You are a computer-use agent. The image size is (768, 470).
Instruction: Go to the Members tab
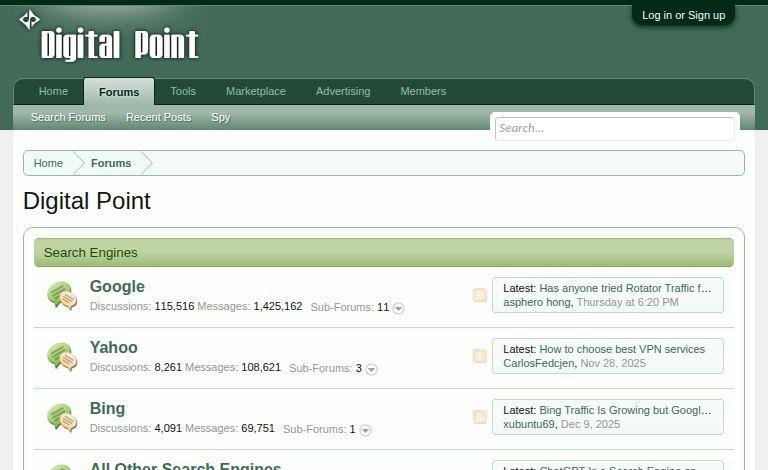point(423,91)
